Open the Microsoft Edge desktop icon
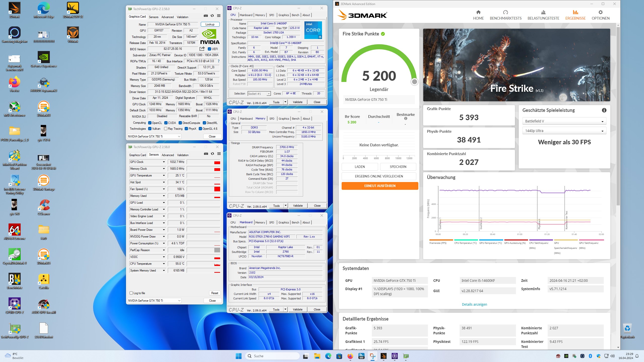This screenshot has height=362, width=644. point(44,10)
